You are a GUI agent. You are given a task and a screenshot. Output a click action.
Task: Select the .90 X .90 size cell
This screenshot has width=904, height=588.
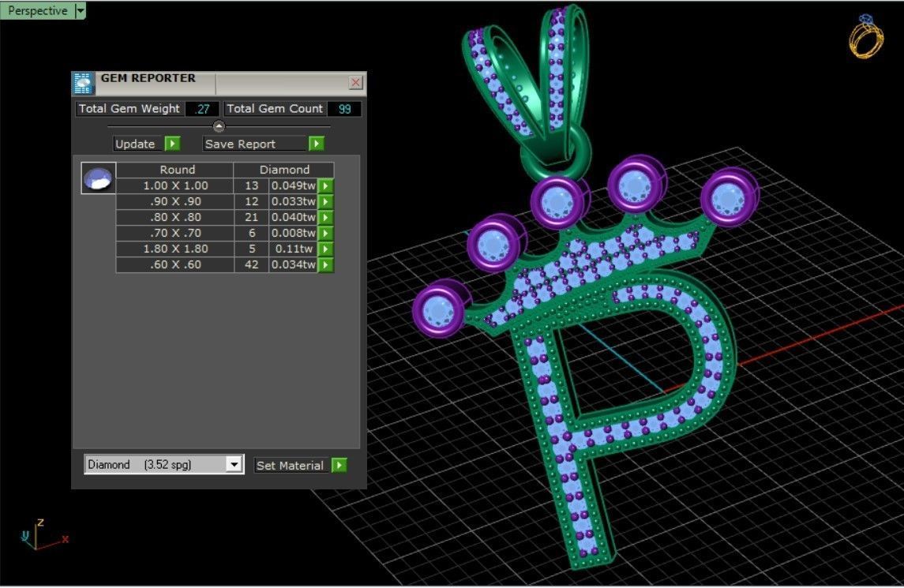175,202
